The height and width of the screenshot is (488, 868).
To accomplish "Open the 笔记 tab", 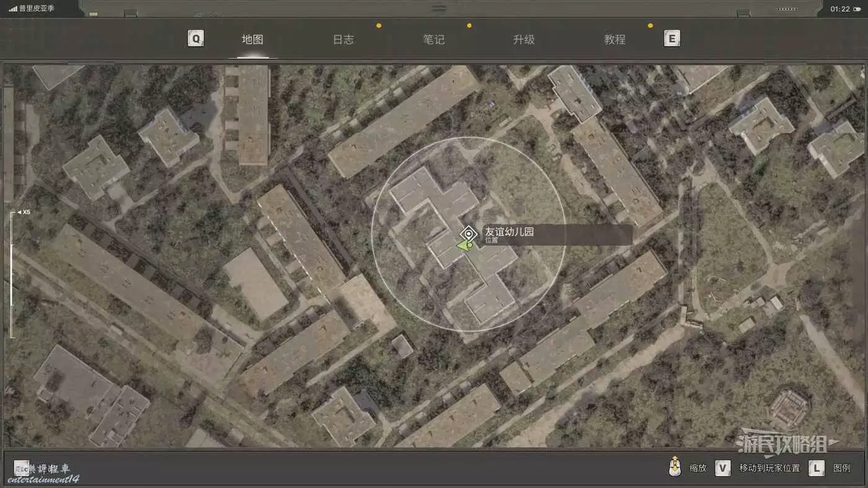I will (433, 40).
